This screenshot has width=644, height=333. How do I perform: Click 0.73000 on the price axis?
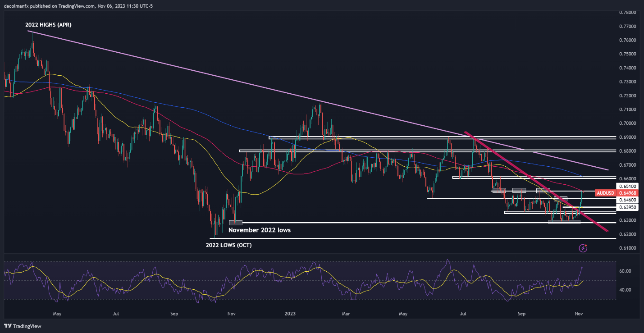(x=628, y=82)
